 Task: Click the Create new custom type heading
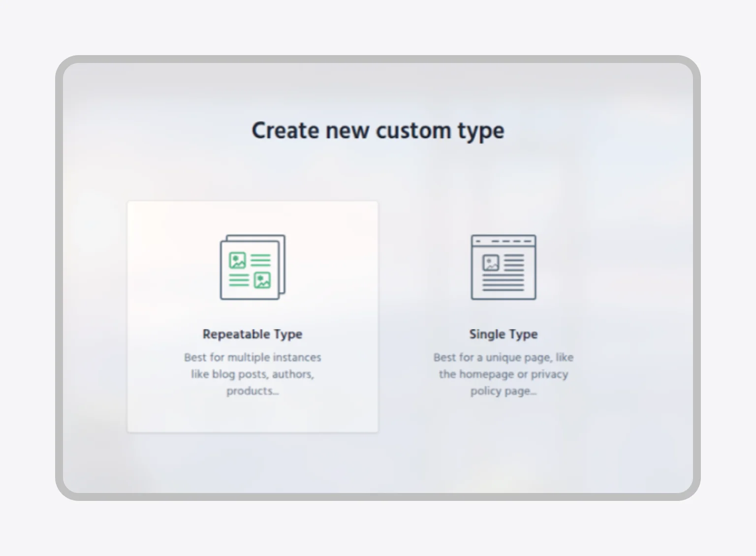(x=378, y=130)
